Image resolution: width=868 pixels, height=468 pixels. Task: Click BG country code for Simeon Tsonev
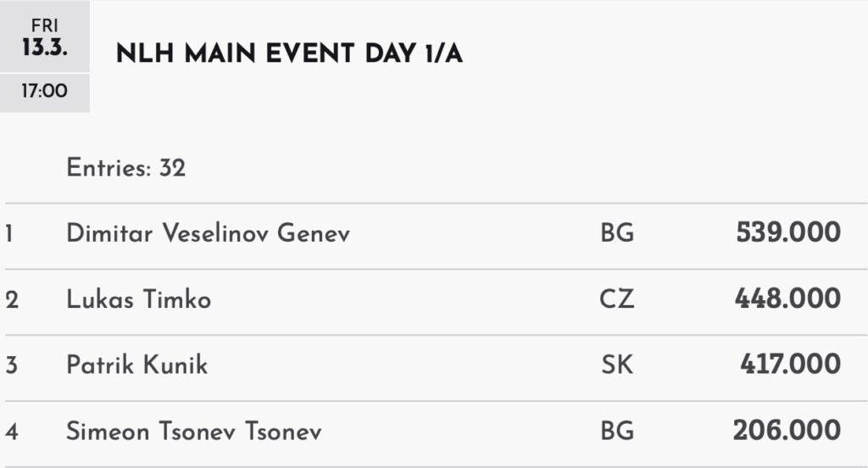click(x=616, y=432)
